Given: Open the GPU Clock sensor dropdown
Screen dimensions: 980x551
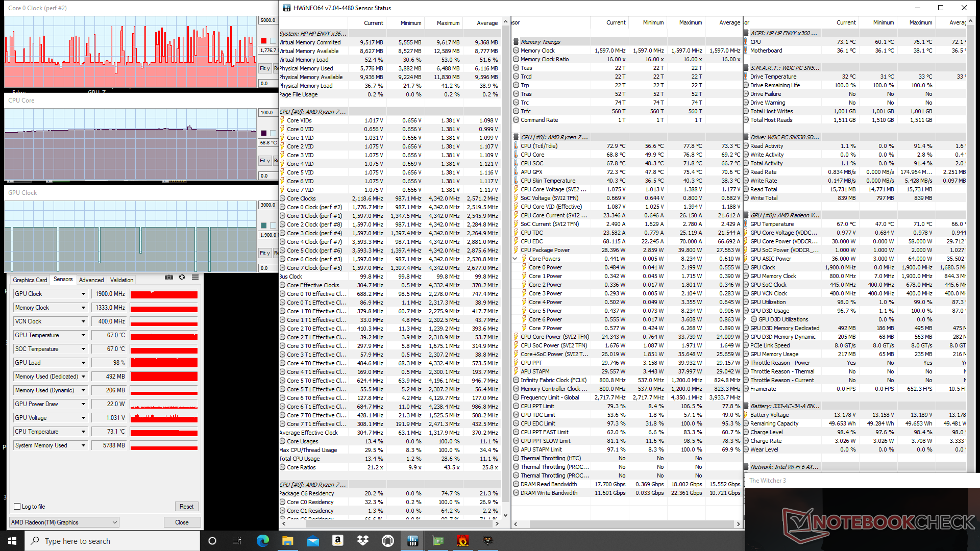Looking at the screenshot, I should click(x=83, y=294).
